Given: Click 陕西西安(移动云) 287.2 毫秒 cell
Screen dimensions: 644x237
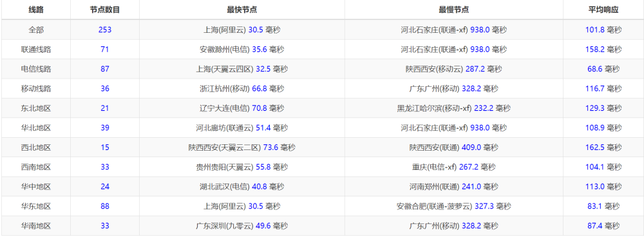Looking at the screenshot, I should (454, 69).
